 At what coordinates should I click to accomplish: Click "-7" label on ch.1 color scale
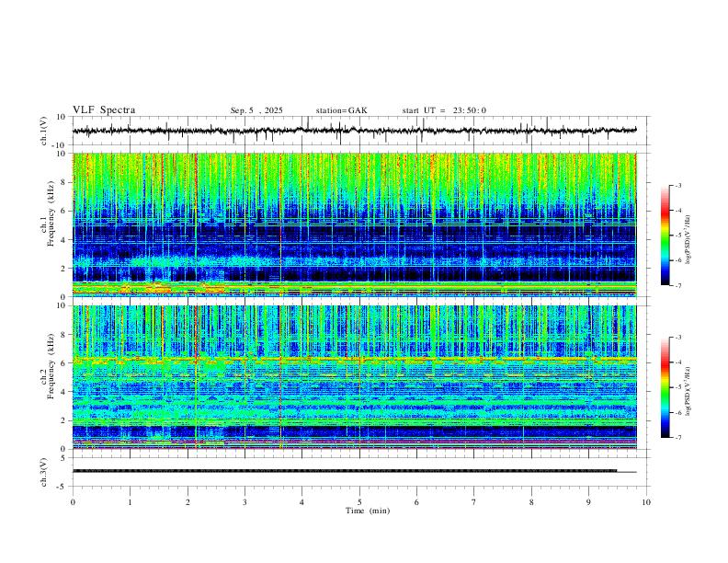pyautogui.click(x=678, y=286)
